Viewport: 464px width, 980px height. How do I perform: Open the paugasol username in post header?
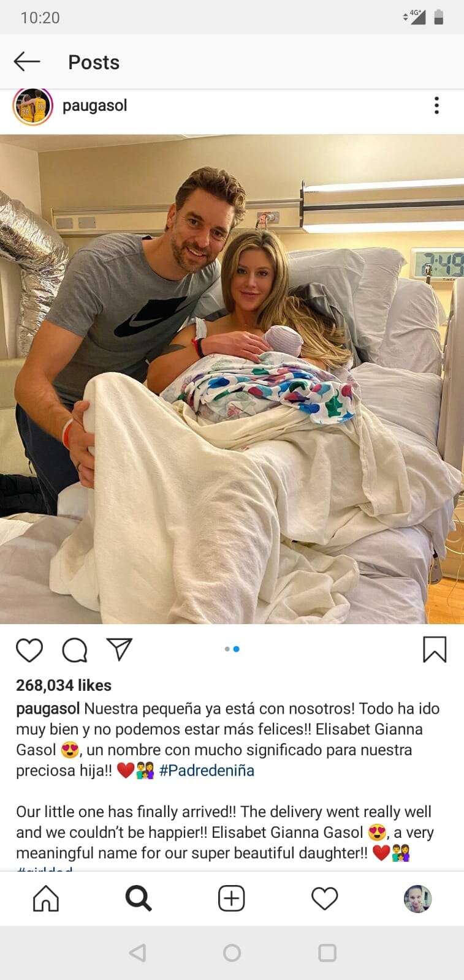point(95,105)
